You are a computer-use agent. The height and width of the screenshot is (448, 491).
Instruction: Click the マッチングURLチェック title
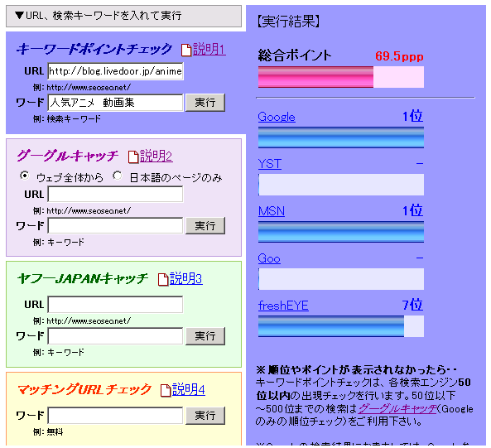point(84,389)
